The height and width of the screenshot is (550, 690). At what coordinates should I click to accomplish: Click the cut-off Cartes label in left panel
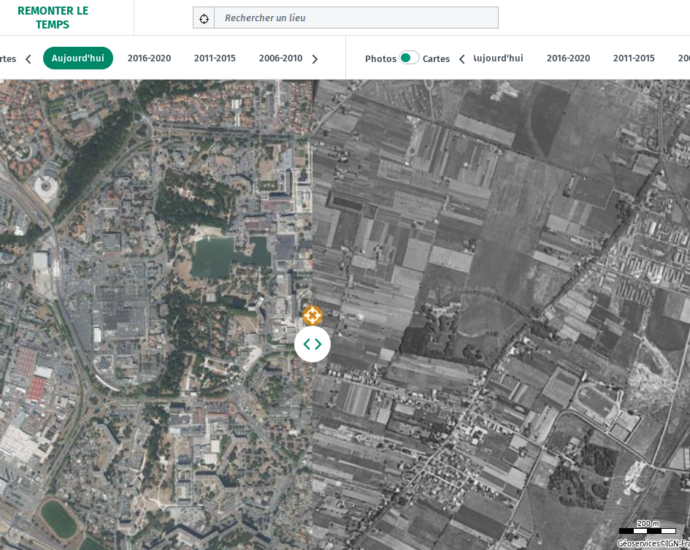(x=8, y=59)
